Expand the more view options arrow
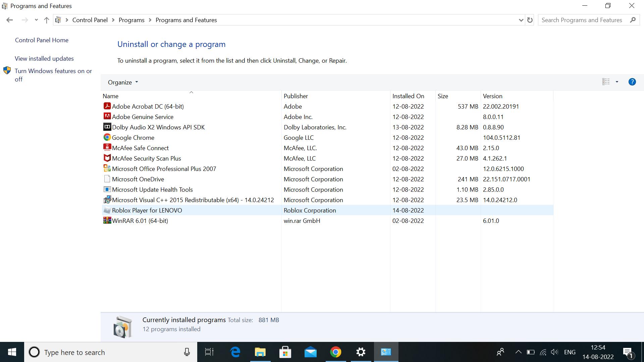 [617, 82]
